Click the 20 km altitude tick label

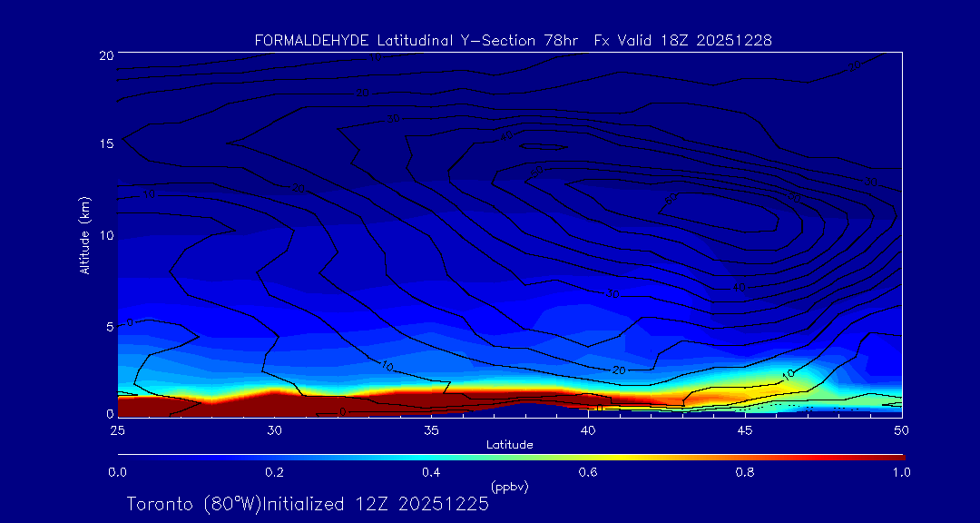[x=105, y=55]
